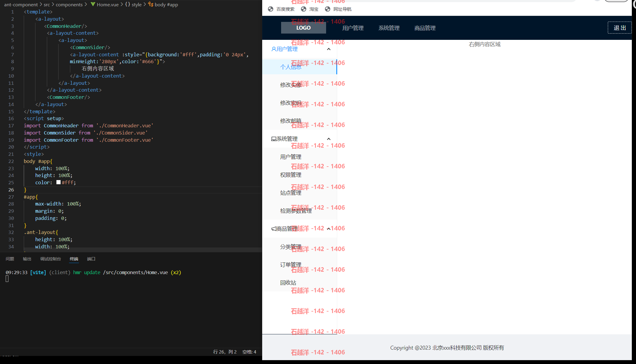This screenshot has height=364, width=636.
Task: Open 商品管理 in the top navigation bar
Action: [425, 28]
